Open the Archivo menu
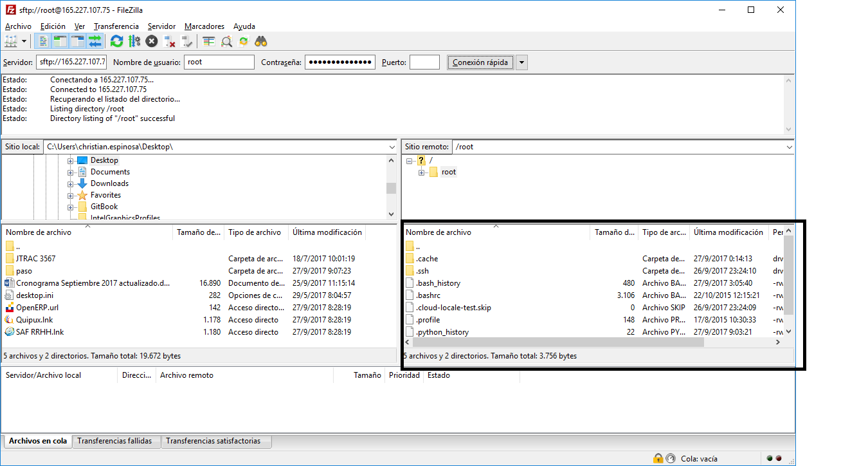 point(18,26)
